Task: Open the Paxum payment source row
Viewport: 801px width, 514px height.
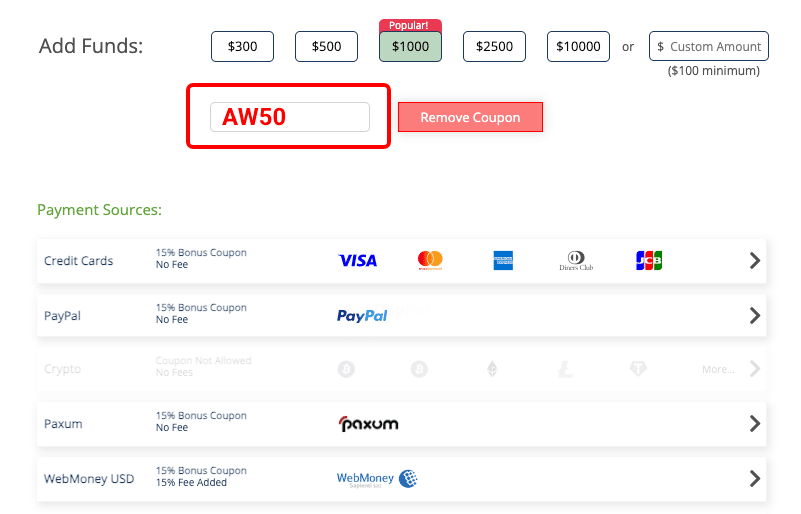Action: [x=402, y=424]
